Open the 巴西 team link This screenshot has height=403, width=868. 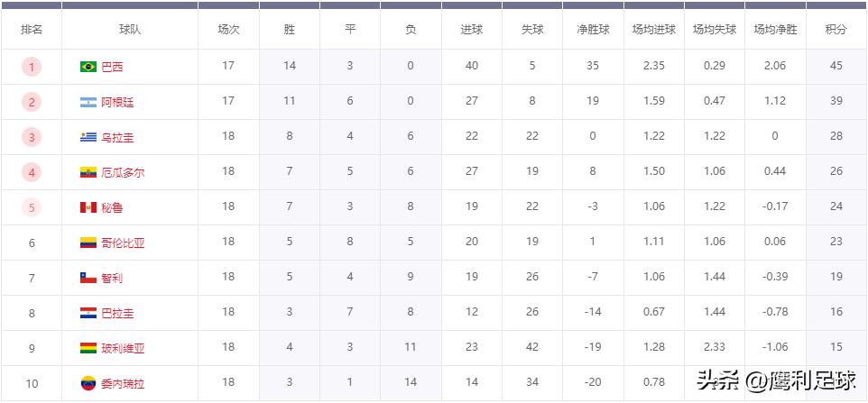click(x=112, y=67)
